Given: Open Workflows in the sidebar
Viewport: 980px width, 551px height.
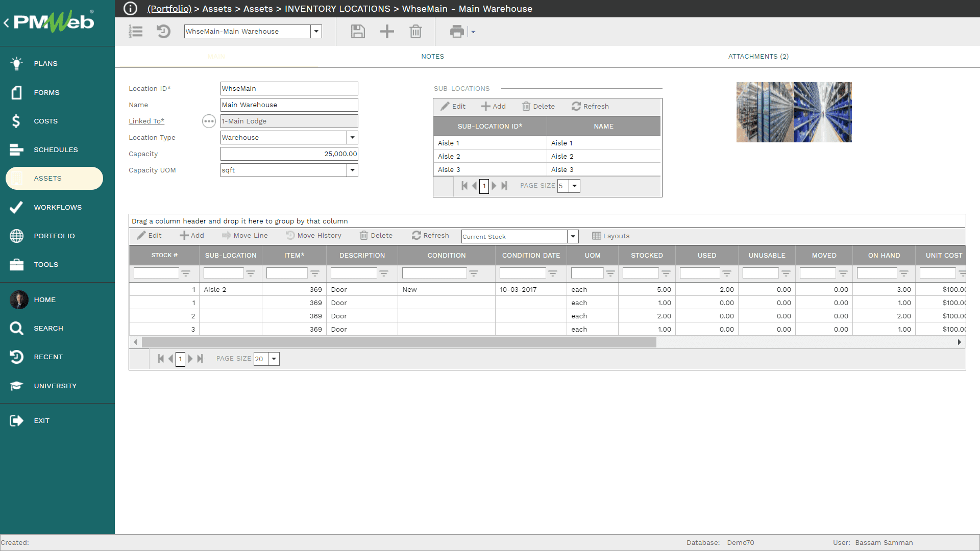Looking at the screenshot, I should [57, 207].
